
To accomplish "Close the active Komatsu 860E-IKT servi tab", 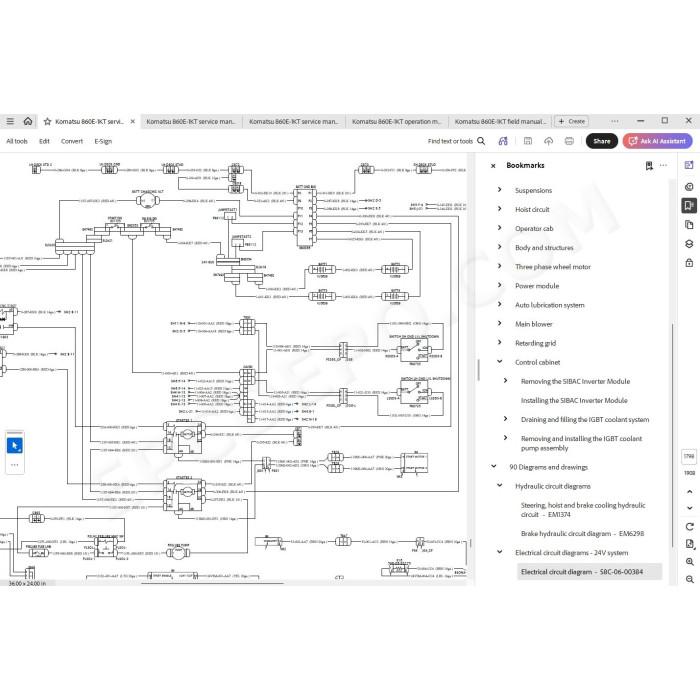I will 133,121.
